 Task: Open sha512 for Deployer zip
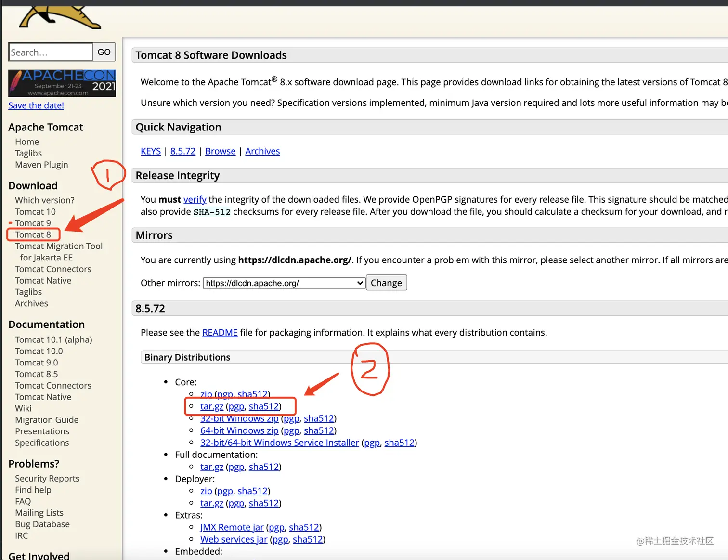[x=252, y=491]
